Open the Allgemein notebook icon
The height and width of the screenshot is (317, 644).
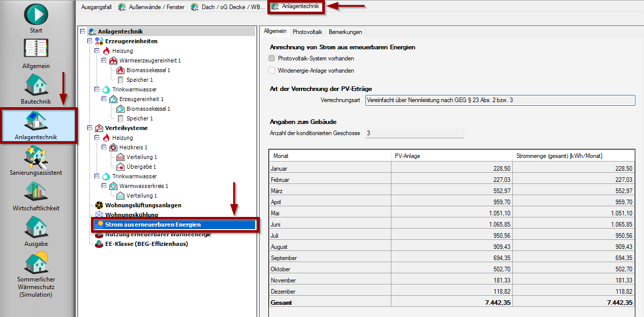point(36,49)
